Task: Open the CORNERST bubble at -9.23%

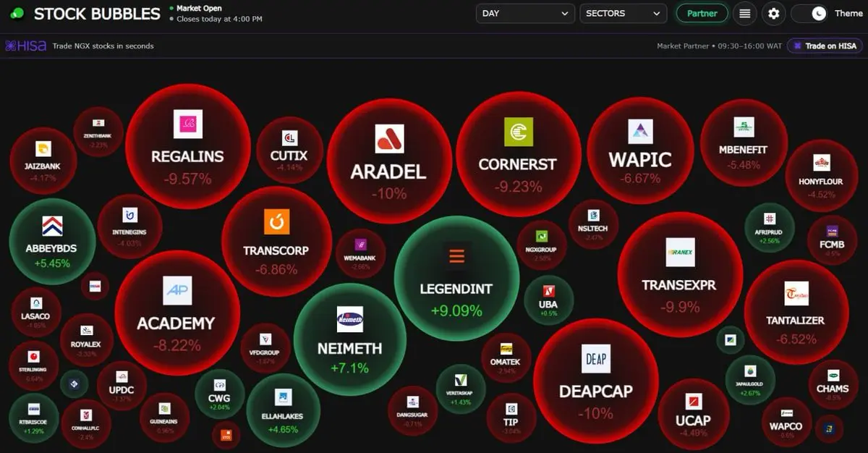Action: pyautogui.click(x=518, y=154)
